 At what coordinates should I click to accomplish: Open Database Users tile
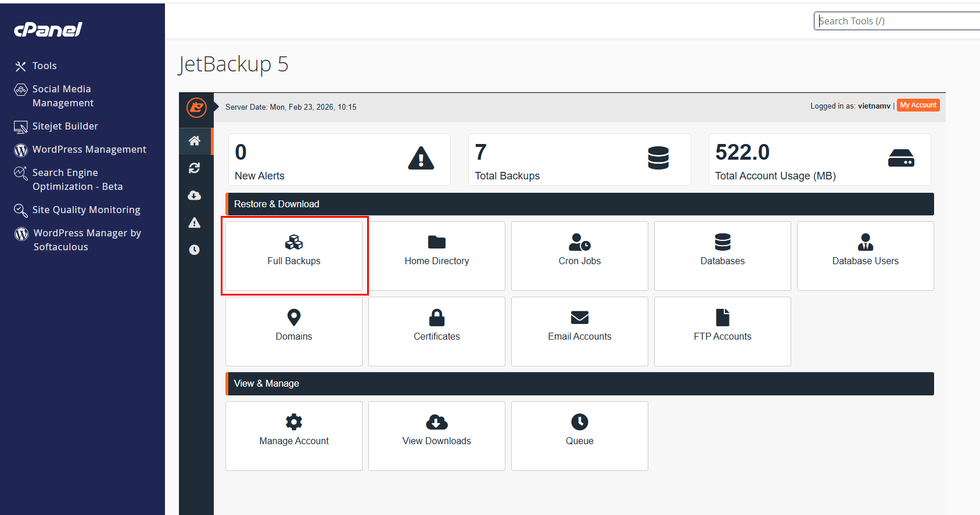pos(866,256)
